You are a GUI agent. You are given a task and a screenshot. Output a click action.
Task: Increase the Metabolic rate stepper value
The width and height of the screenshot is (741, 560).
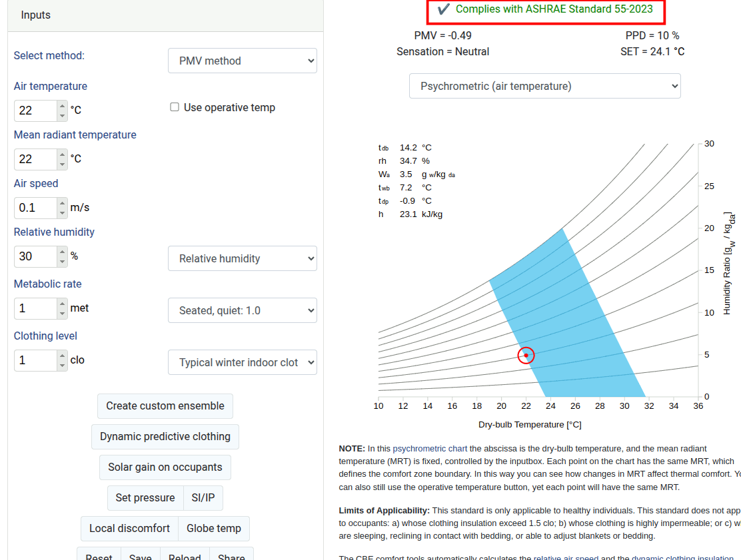[62, 304]
